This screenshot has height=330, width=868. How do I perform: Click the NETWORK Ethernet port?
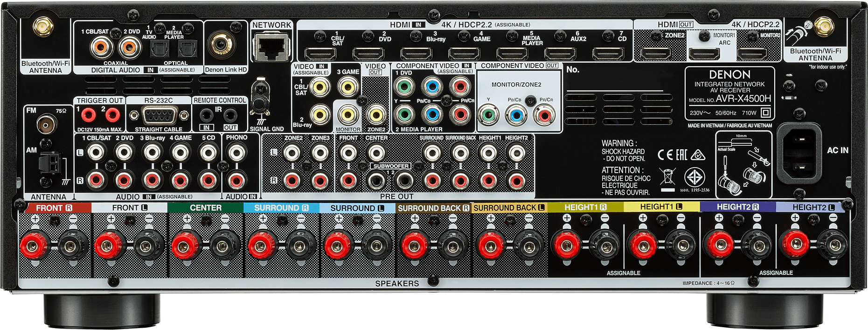click(272, 46)
